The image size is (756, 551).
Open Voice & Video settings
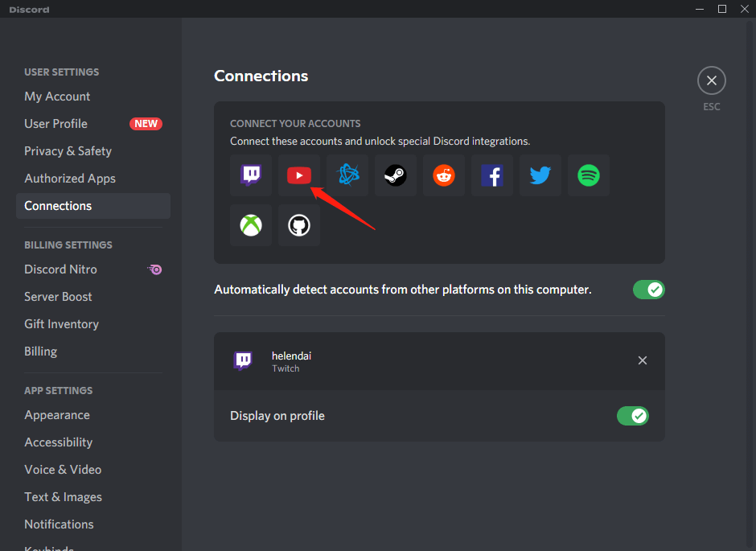coord(93,470)
